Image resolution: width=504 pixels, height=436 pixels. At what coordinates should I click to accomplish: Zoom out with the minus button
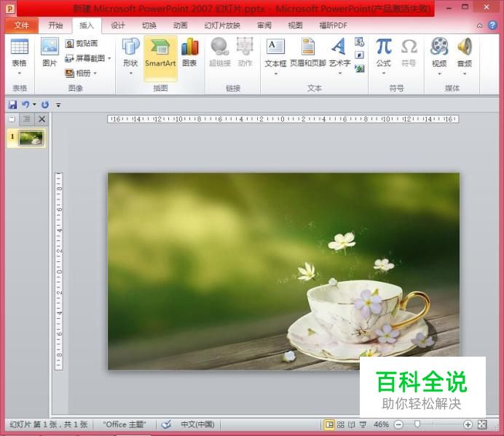click(398, 424)
